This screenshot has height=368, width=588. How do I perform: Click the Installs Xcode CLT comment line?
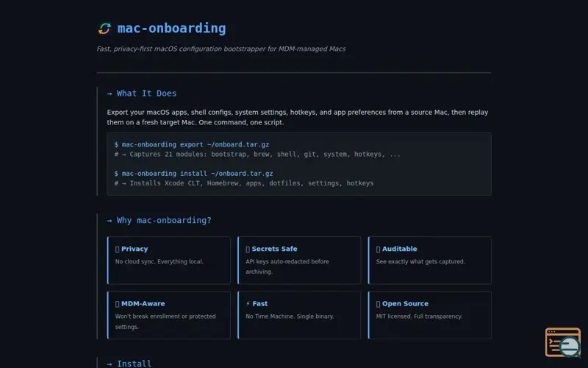244,183
